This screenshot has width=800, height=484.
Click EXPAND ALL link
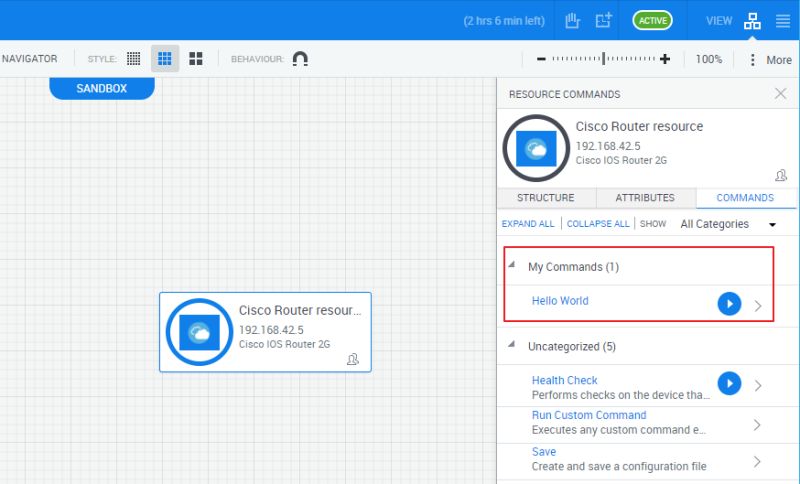(528, 224)
